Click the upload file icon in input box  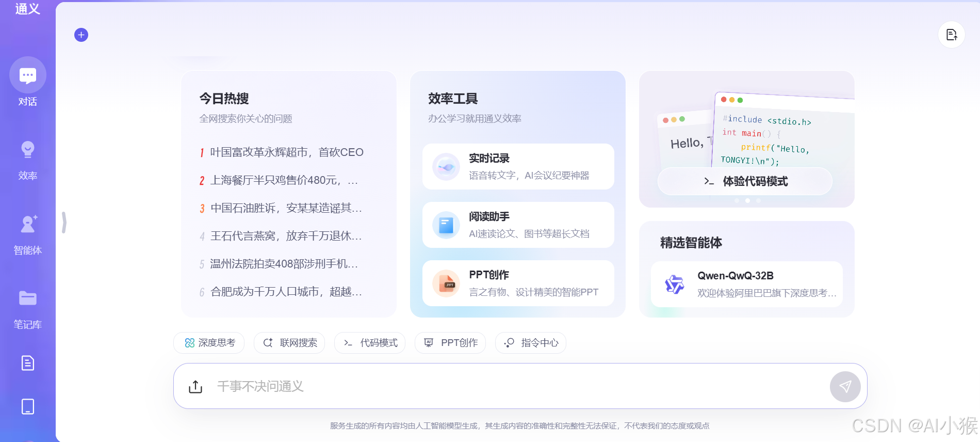point(195,386)
